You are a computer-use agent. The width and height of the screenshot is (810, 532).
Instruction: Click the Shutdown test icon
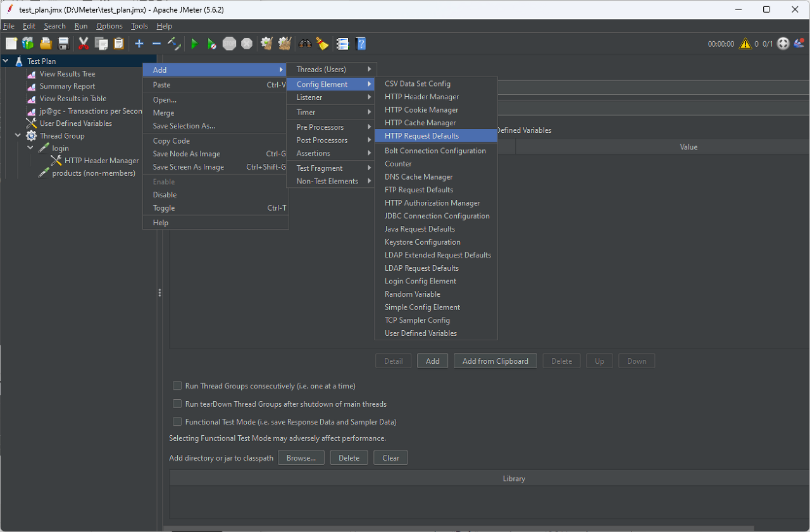(247, 44)
